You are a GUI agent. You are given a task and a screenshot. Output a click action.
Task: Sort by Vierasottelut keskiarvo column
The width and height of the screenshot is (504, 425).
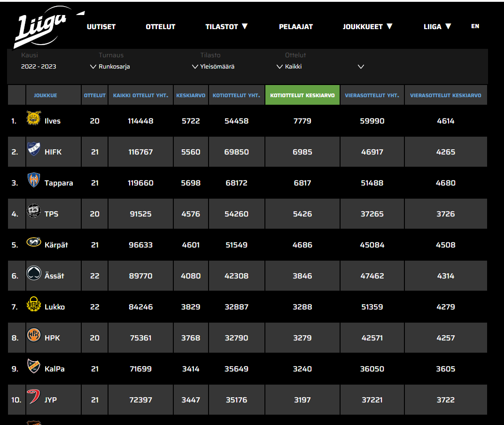tap(445, 95)
